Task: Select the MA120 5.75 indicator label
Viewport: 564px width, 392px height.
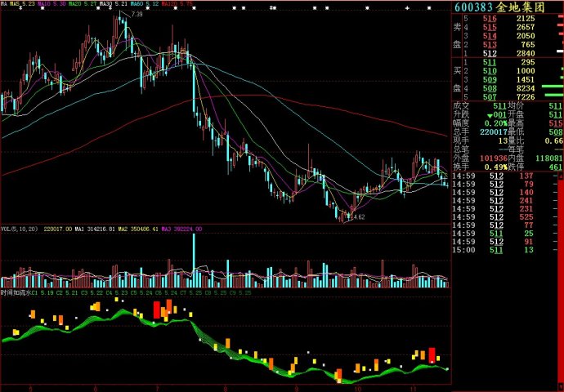Action: [x=177, y=3]
